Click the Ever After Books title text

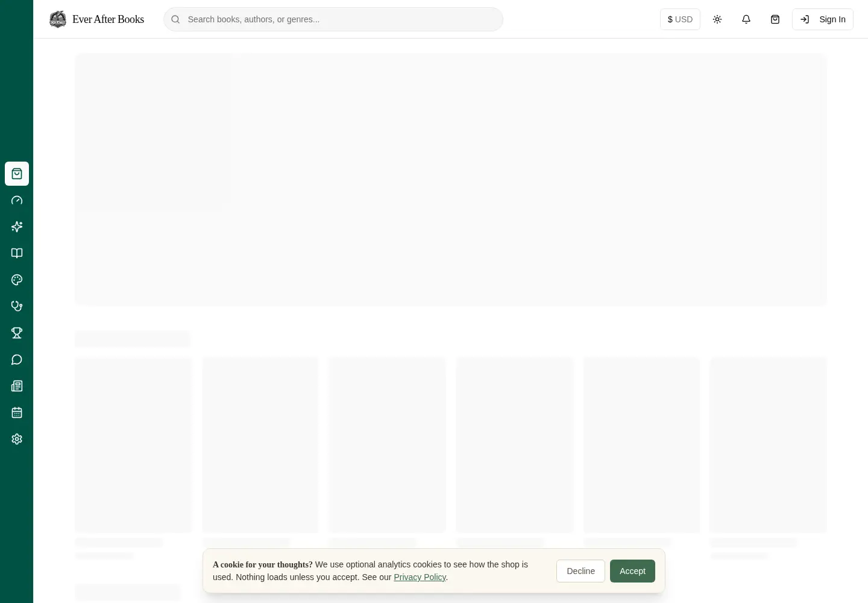[108, 19]
